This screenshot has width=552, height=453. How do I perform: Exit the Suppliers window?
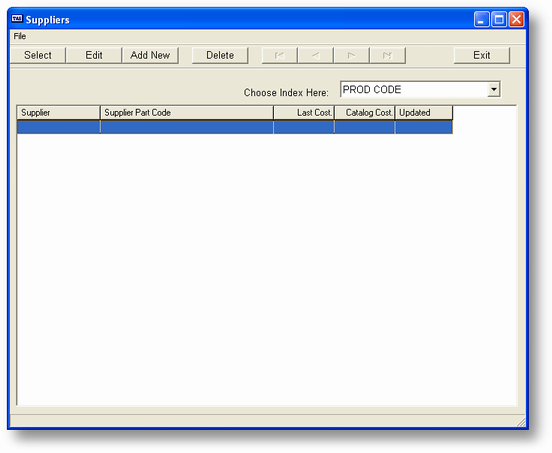(x=482, y=55)
